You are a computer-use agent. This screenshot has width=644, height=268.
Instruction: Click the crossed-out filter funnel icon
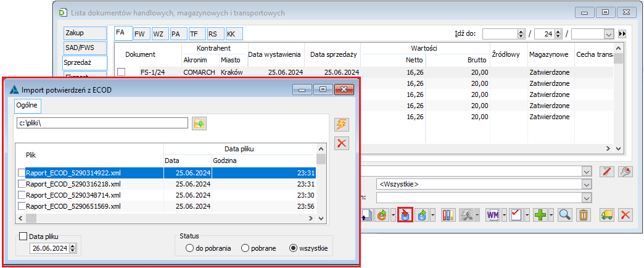[606, 172]
